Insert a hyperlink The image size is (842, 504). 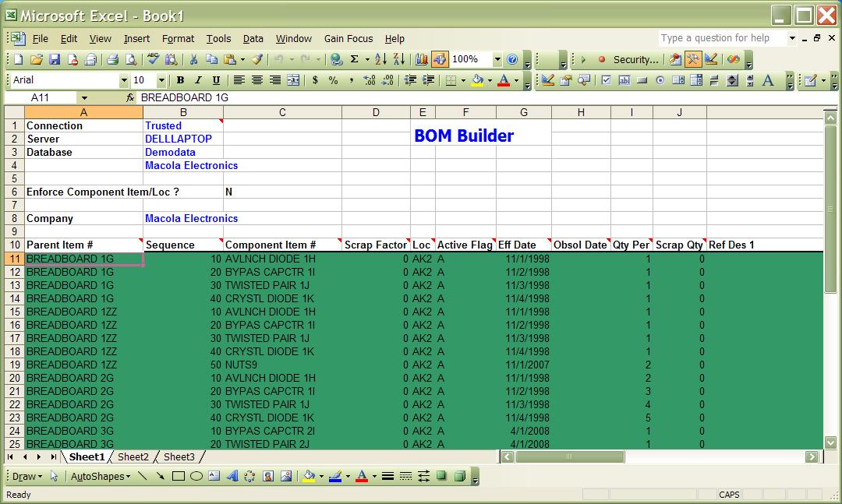[336, 59]
